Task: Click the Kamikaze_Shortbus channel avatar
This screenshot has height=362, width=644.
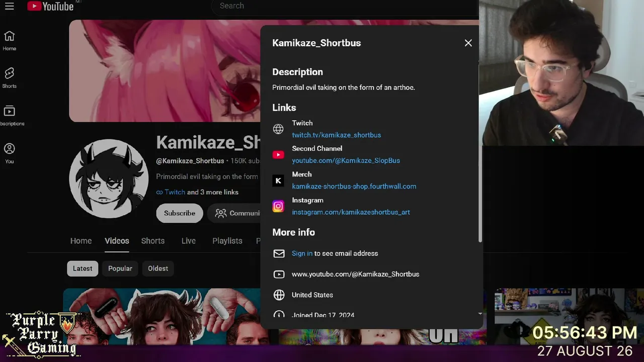Action: tap(109, 178)
